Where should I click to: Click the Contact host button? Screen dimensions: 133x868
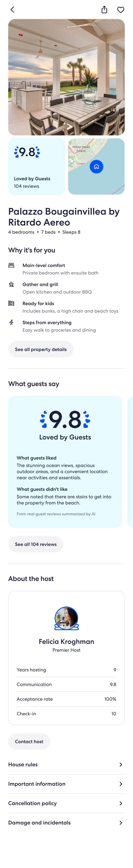[x=29, y=741]
